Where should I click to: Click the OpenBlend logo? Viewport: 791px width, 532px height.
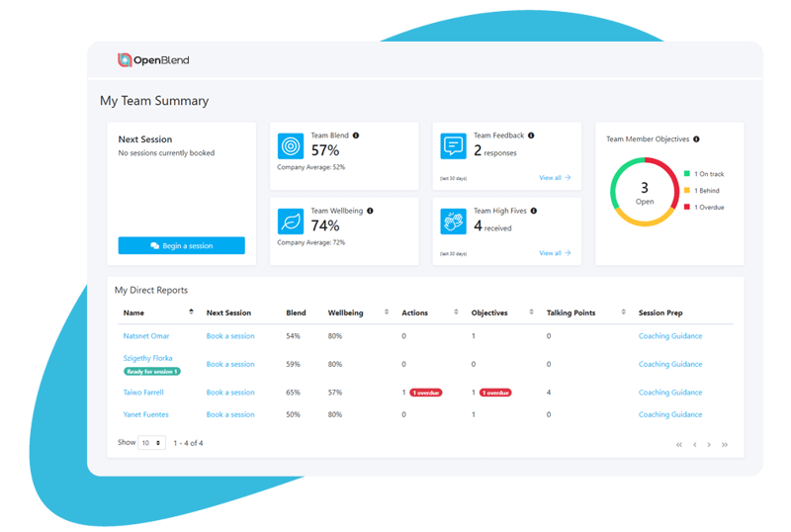[x=153, y=60]
